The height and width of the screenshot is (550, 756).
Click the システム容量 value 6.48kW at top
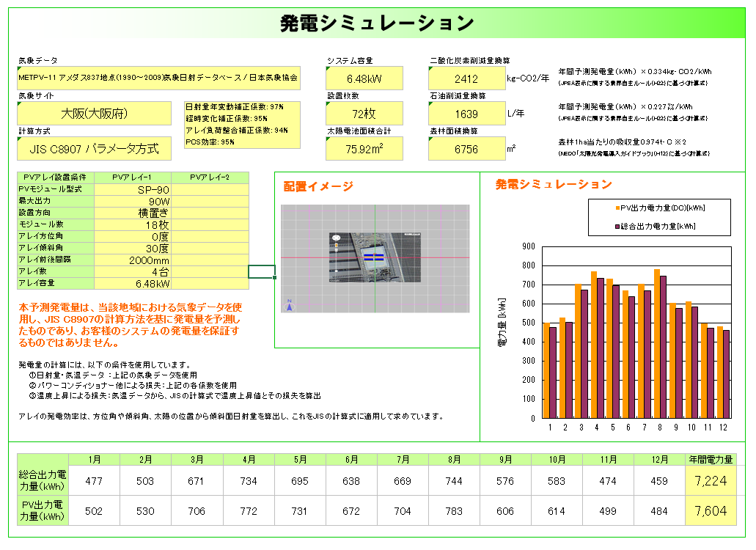[x=364, y=78]
